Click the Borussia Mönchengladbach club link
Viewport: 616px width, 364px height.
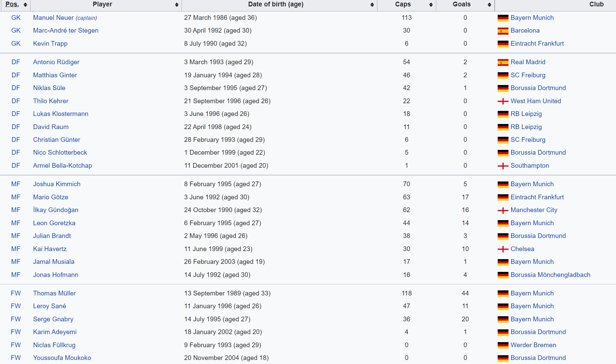pyautogui.click(x=550, y=275)
